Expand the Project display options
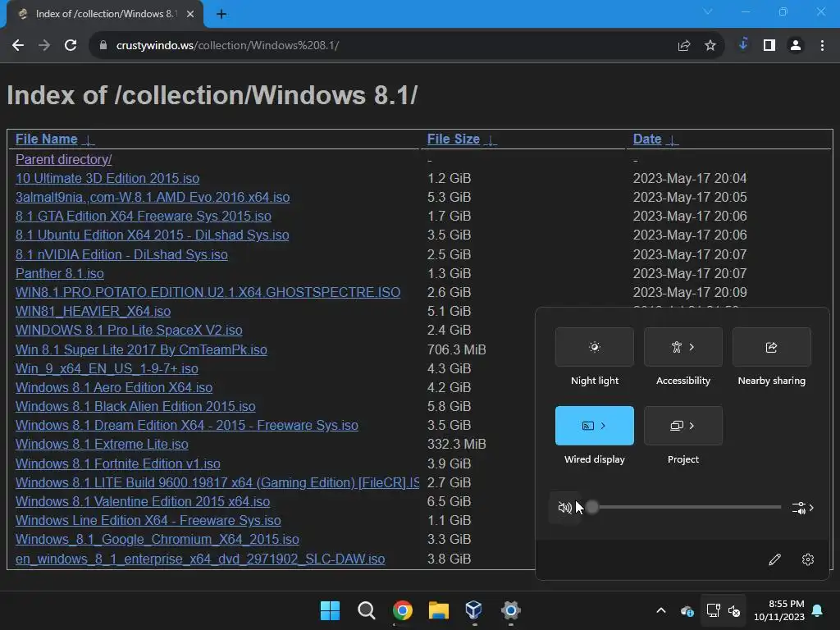The width and height of the screenshot is (840, 630). click(x=692, y=426)
